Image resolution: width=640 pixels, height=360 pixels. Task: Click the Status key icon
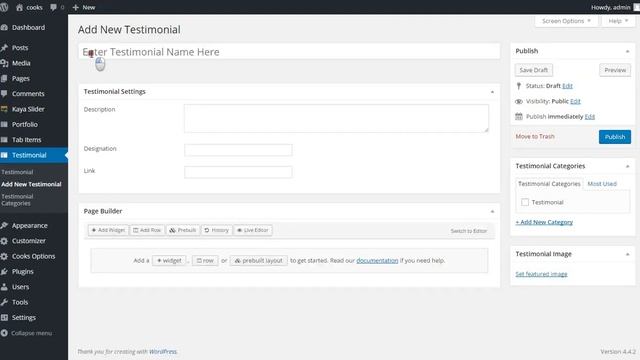point(519,86)
